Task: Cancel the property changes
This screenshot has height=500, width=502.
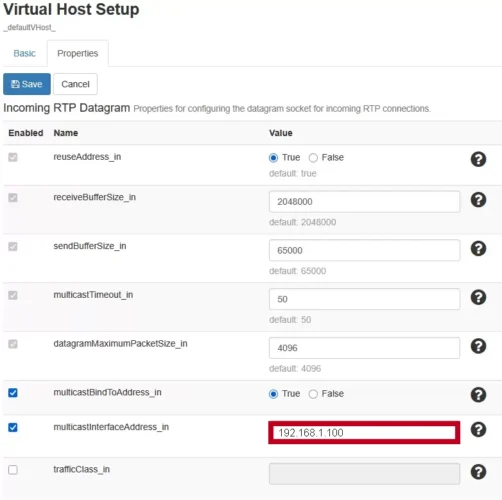Action: pyautogui.click(x=75, y=84)
